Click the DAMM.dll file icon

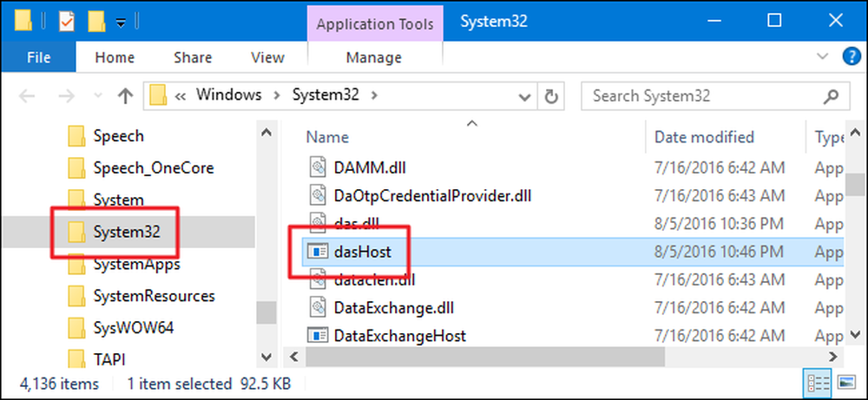[x=318, y=167]
